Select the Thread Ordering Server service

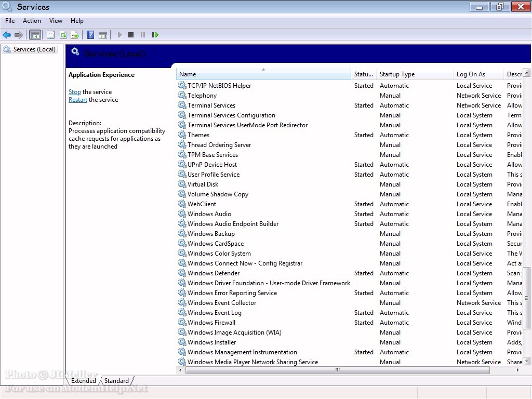(350, 144)
